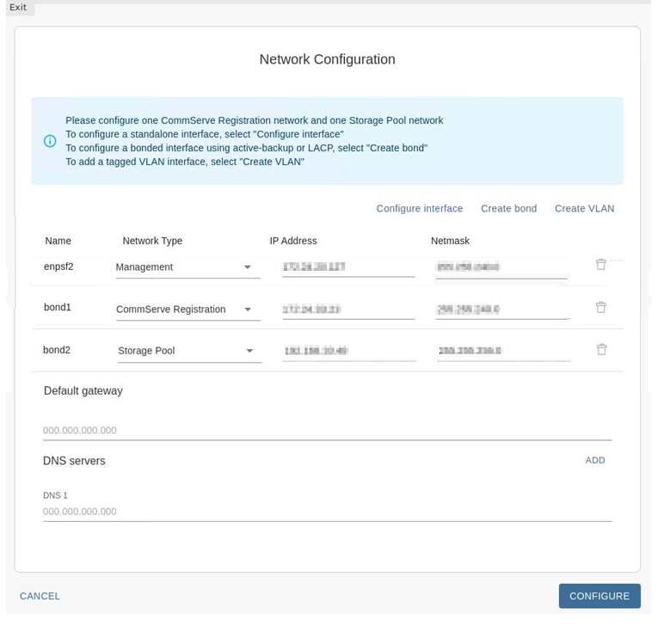658x644 pixels.
Task: Edit the IP Address for enpsf2
Action: 347,267
